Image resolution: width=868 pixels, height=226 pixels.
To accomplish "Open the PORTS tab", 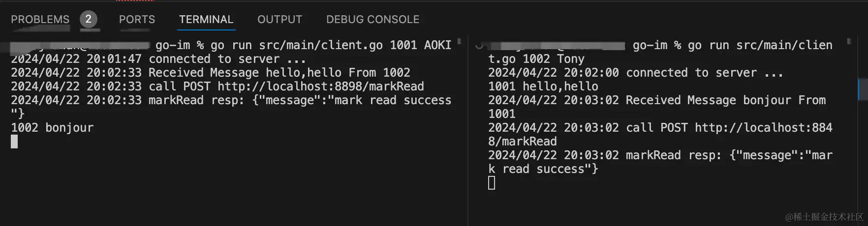I will pyautogui.click(x=137, y=20).
